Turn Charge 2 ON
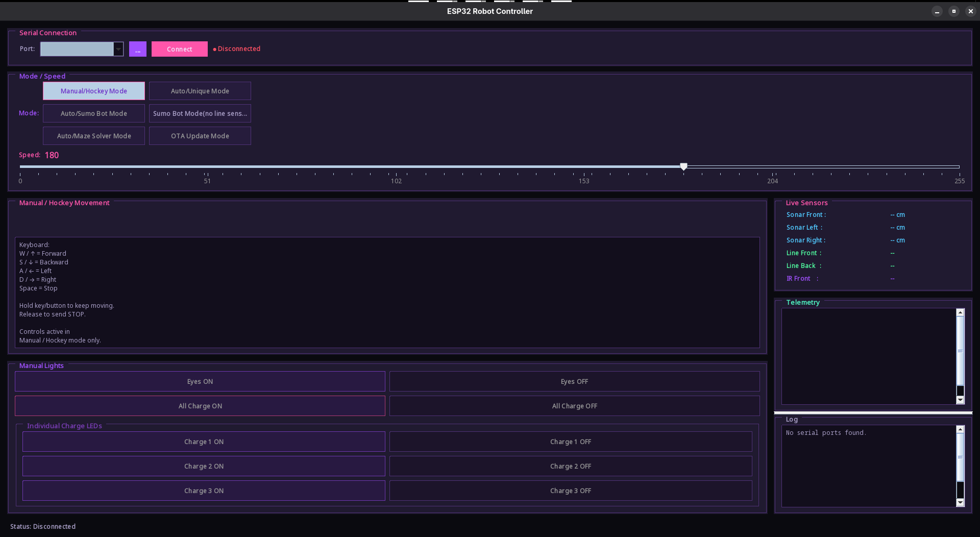980x537 pixels. [204, 466]
